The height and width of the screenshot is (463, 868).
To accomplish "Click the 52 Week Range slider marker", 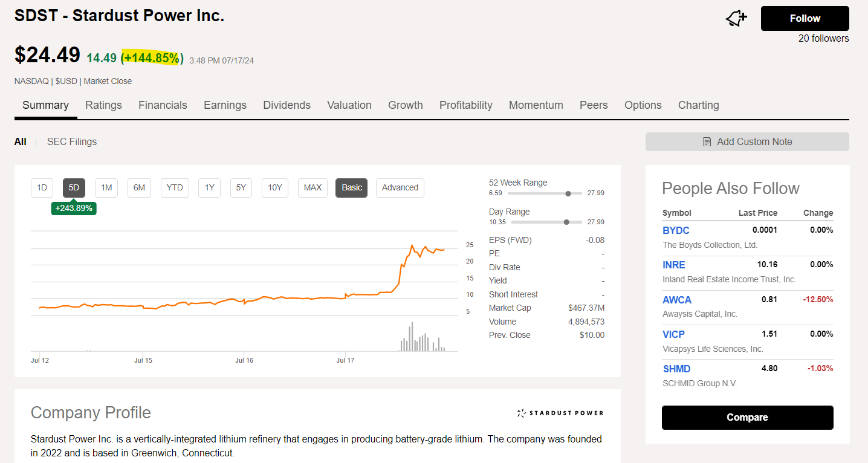I will tap(568, 193).
